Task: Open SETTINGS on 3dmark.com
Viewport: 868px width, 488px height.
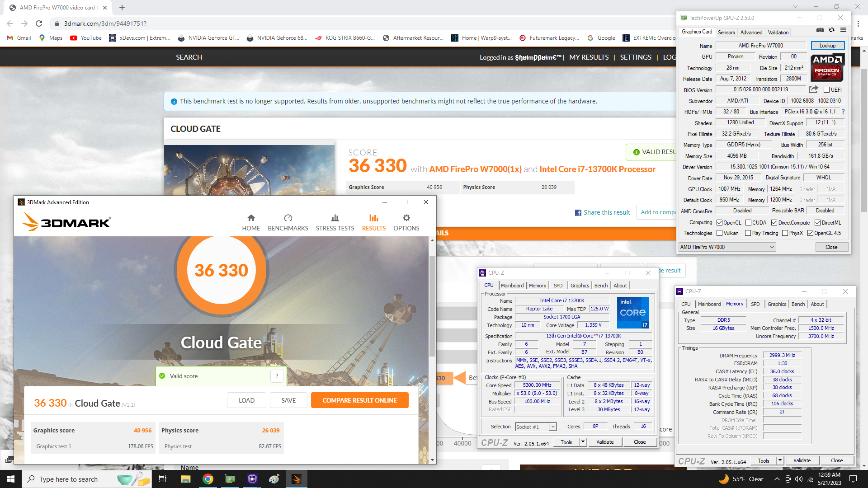Action: (635, 57)
